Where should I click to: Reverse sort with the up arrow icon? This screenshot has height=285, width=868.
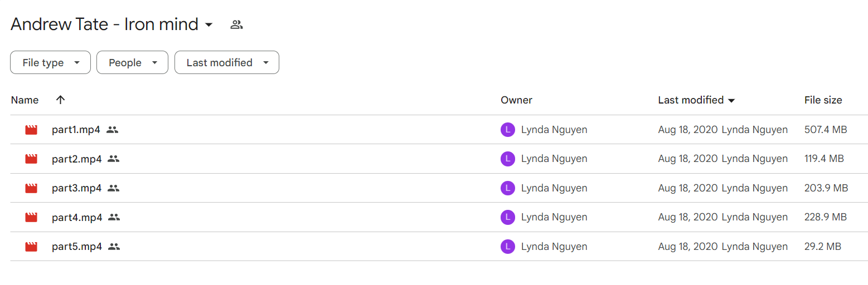point(61,100)
